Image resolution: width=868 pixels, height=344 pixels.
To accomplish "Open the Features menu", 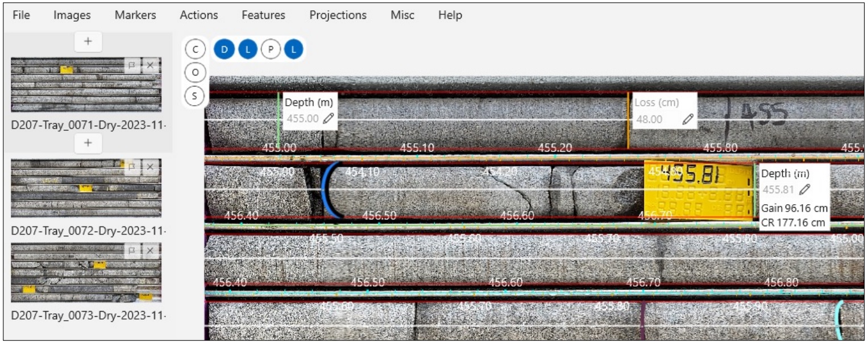I will point(263,15).
